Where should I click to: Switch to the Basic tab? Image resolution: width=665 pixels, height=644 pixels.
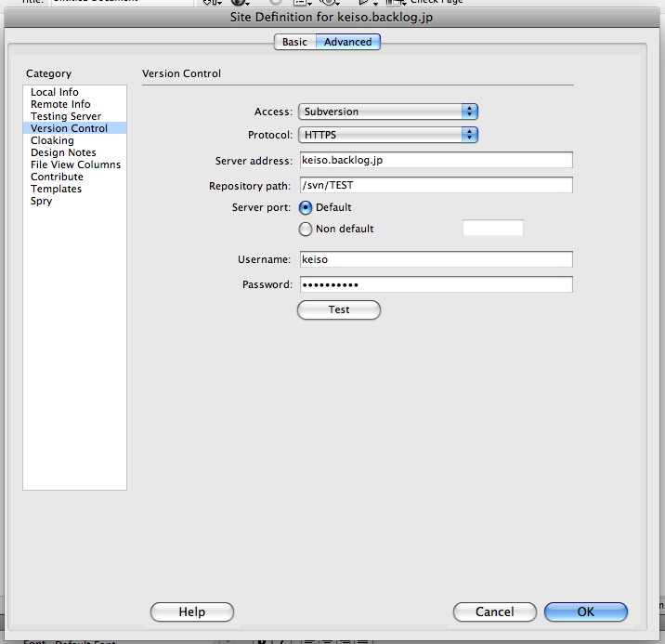294,42
